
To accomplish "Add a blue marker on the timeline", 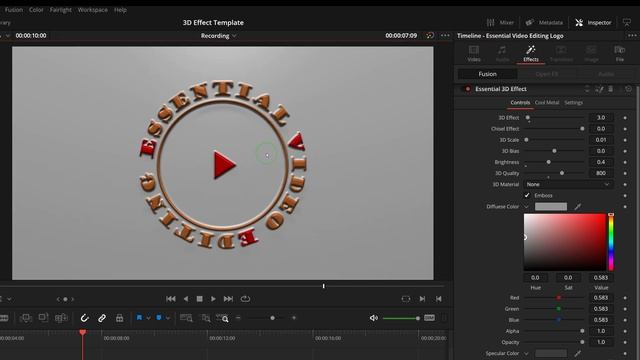I will (x=159, y=318).
